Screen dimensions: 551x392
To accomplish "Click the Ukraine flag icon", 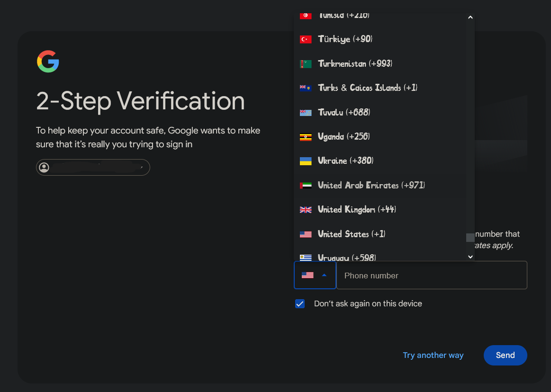I will (306, 161).
